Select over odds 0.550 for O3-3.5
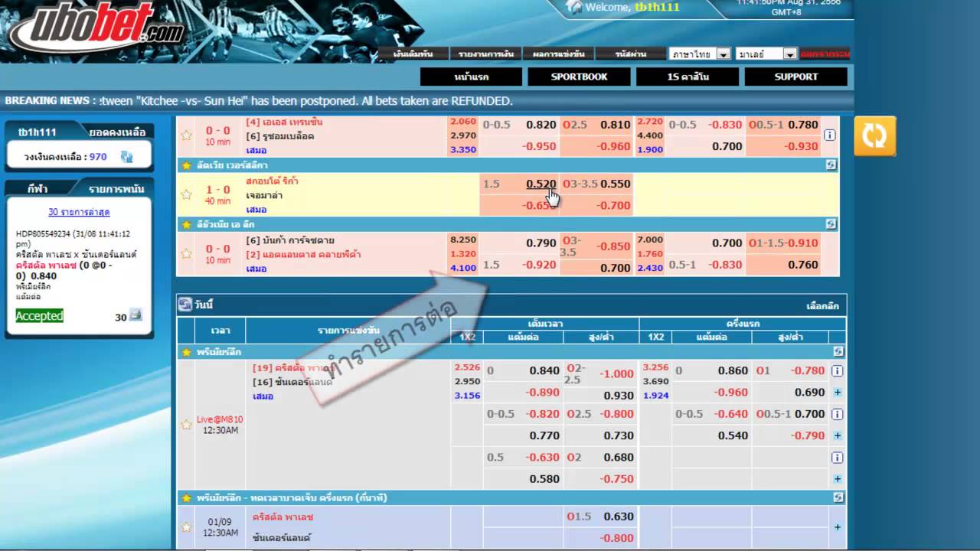The image size is (980, 551). [x=616, y=184]
